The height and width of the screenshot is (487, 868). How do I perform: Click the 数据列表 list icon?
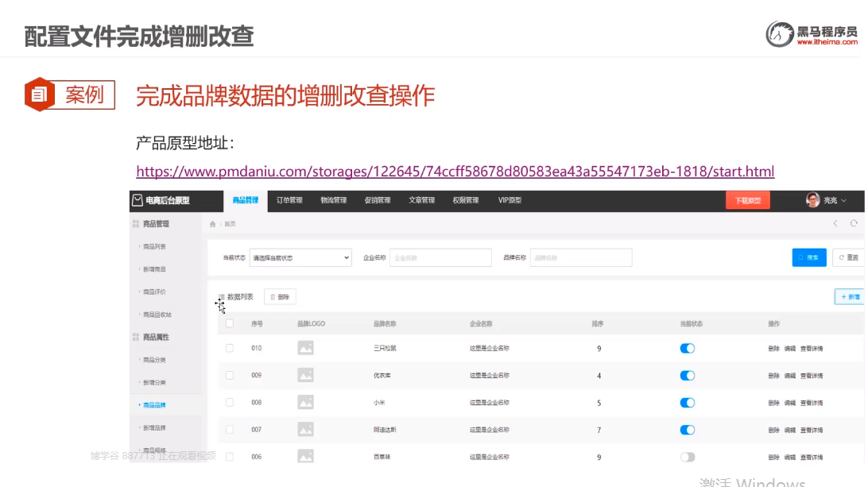pos(222,297)
